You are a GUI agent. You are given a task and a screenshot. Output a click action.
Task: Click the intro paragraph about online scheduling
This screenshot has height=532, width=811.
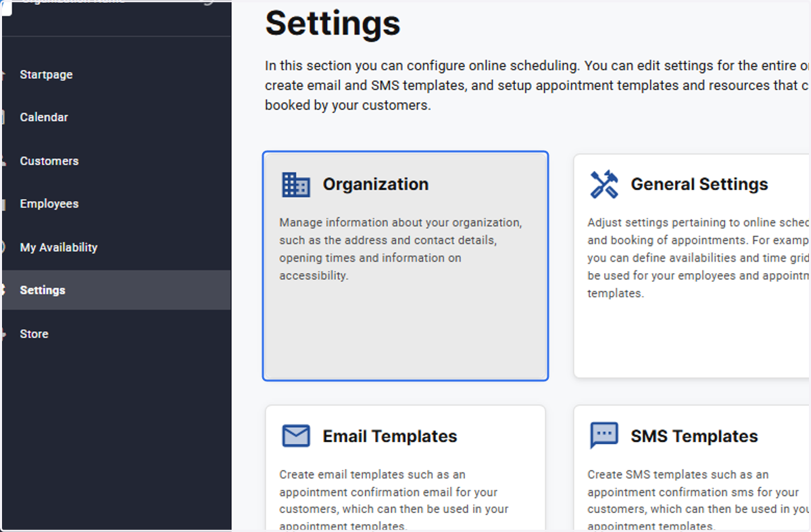coord(537,86)
